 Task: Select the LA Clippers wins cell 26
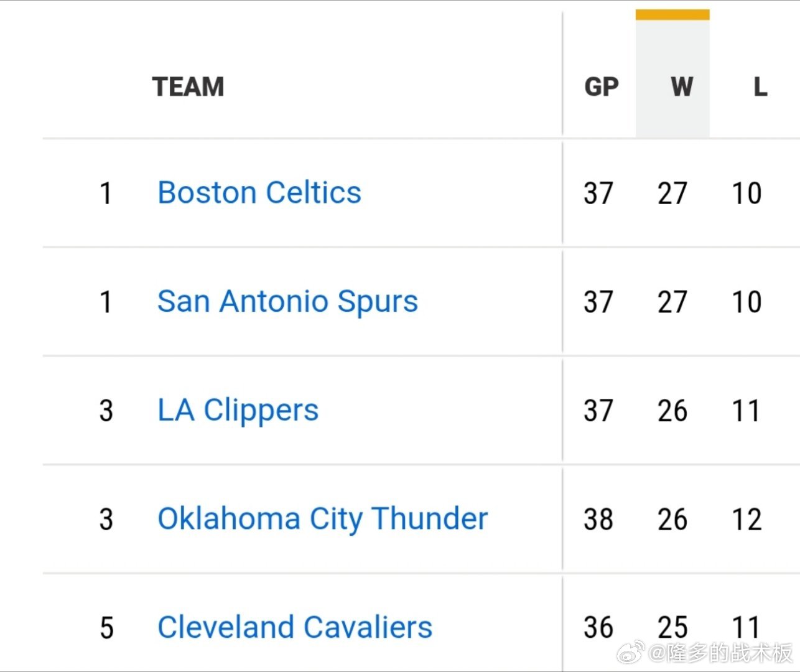click(672, 411)
